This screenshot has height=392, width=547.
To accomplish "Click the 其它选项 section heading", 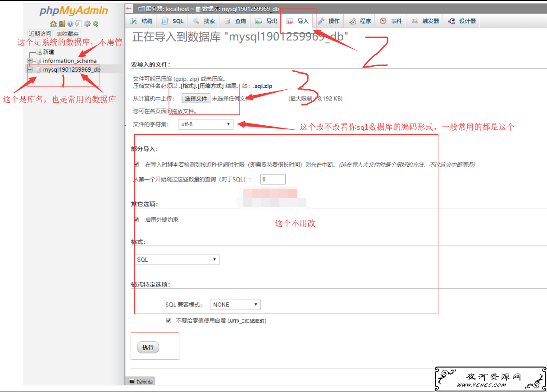I will [x=144, y=204].
